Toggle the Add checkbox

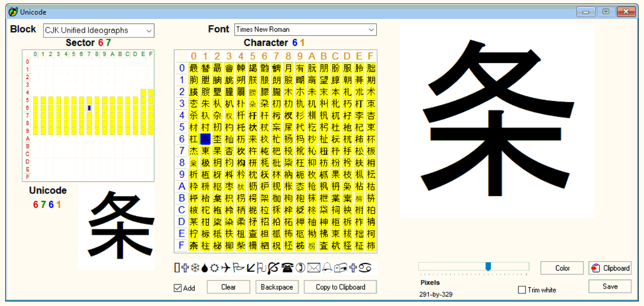click(178, 287)
